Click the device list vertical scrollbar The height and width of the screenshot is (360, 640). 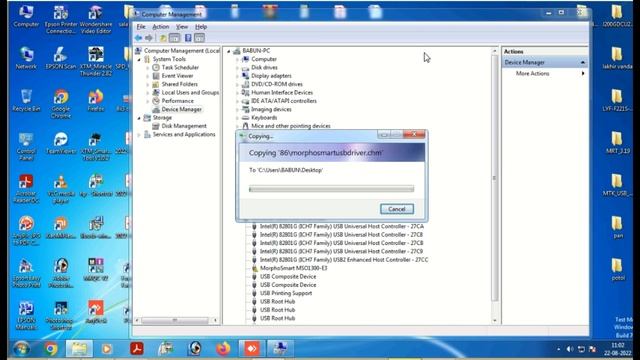click(x=495, y=178)
